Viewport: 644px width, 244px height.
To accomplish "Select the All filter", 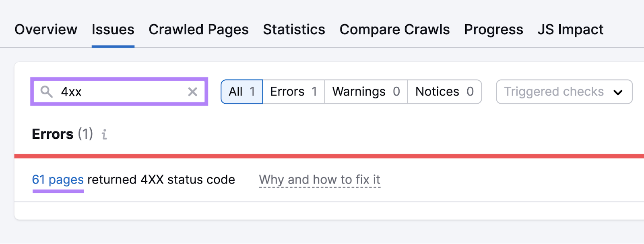I will click(241, 92).
